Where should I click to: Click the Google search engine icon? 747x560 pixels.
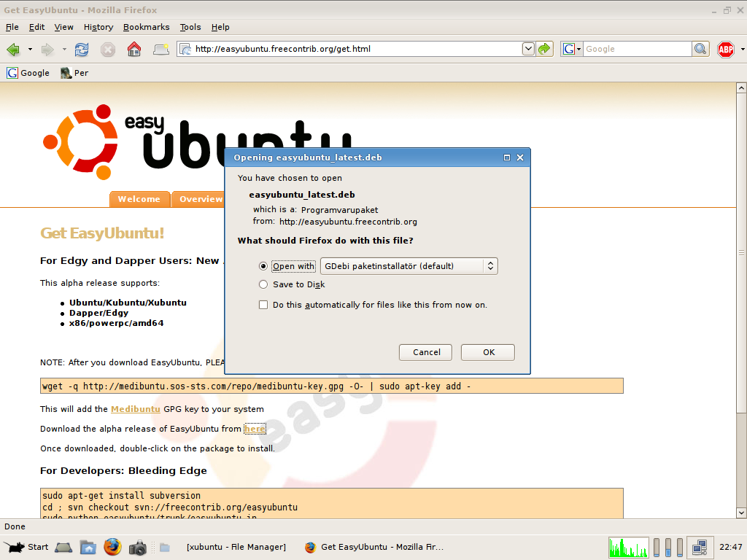(568, 49)
